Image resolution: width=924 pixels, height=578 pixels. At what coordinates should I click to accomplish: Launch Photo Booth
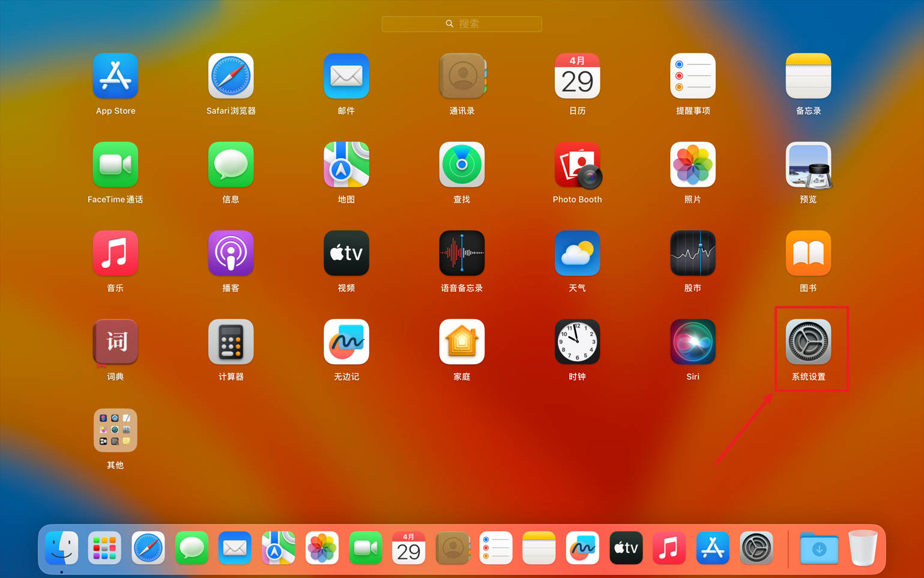click(x=578, y=165)
